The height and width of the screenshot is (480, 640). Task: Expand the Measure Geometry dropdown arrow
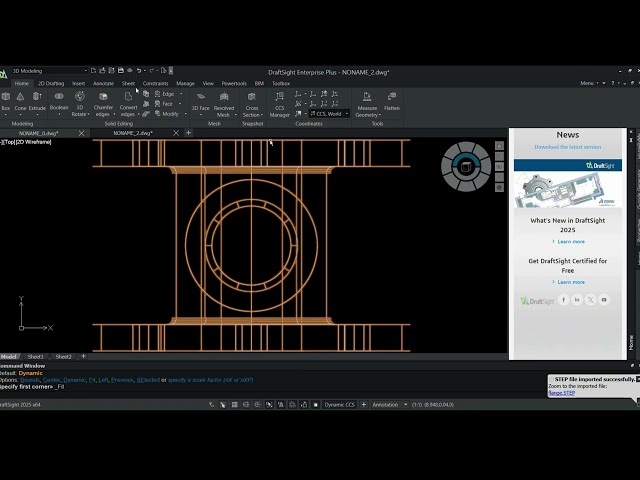coord(380,115)
